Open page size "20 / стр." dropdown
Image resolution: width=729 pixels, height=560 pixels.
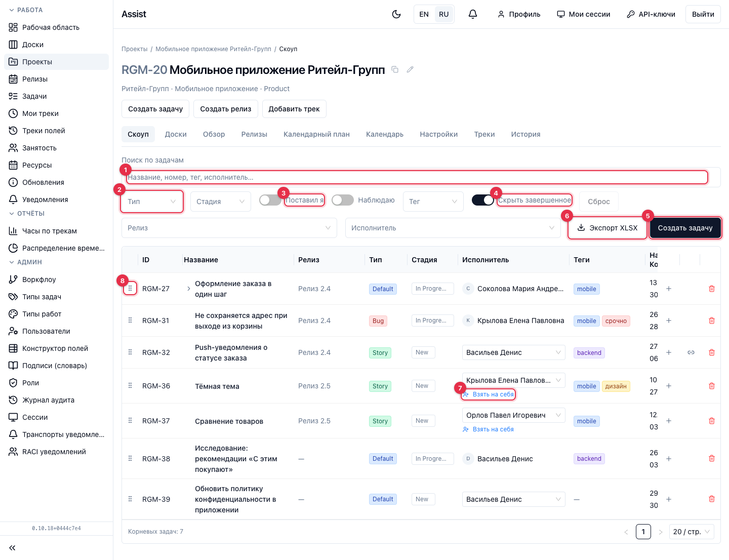[692, 532]
